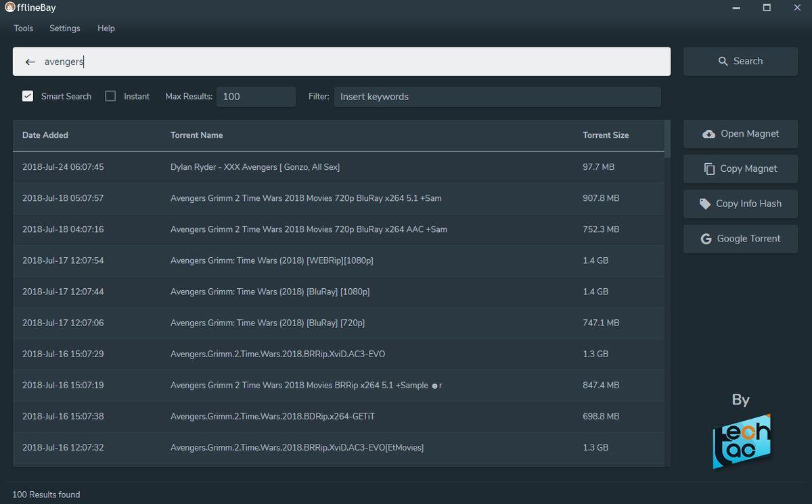Select the BRRip x264 5.1 +Sample row
The image size is (812, 504).
(x=338, y=385)
